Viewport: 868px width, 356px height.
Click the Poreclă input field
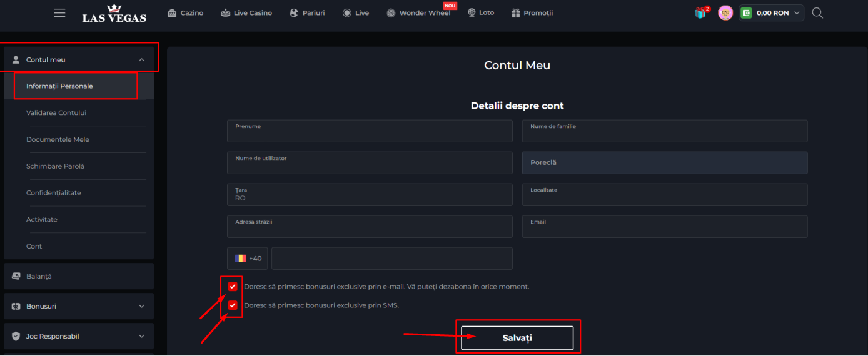pyautogui.click(x=664, y=163)
